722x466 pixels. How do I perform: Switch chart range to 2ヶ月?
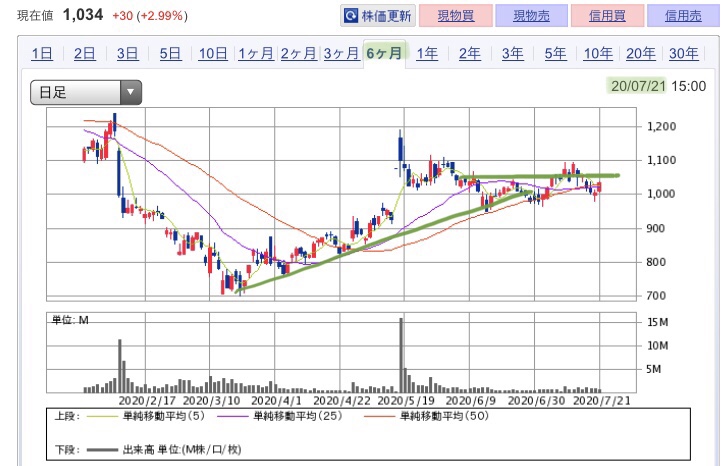point(298,54)
